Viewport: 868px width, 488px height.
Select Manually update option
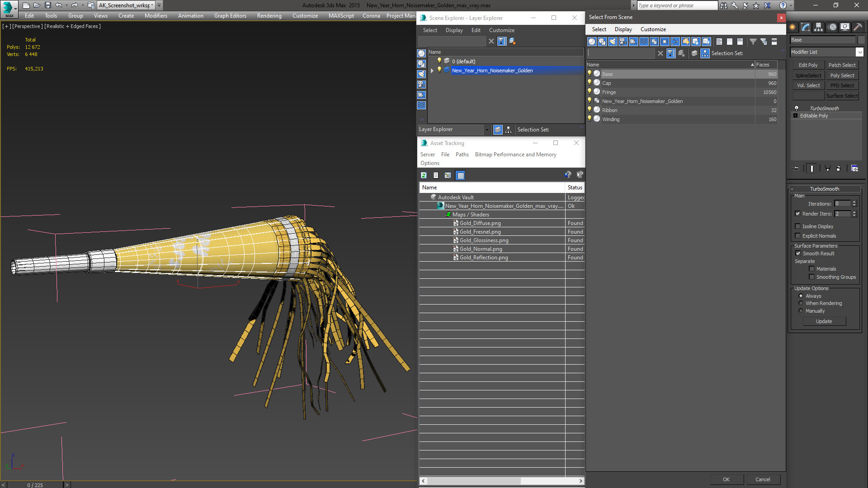pos(801,311)
